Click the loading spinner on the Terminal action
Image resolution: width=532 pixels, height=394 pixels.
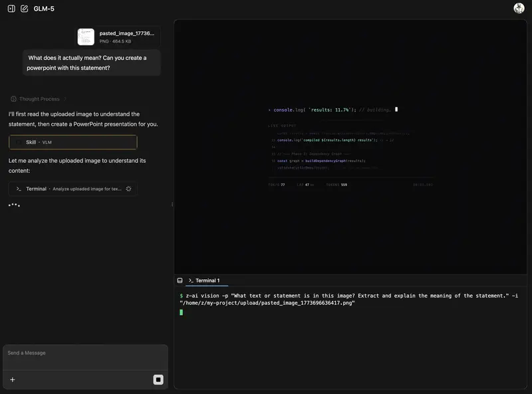[128, 189]
